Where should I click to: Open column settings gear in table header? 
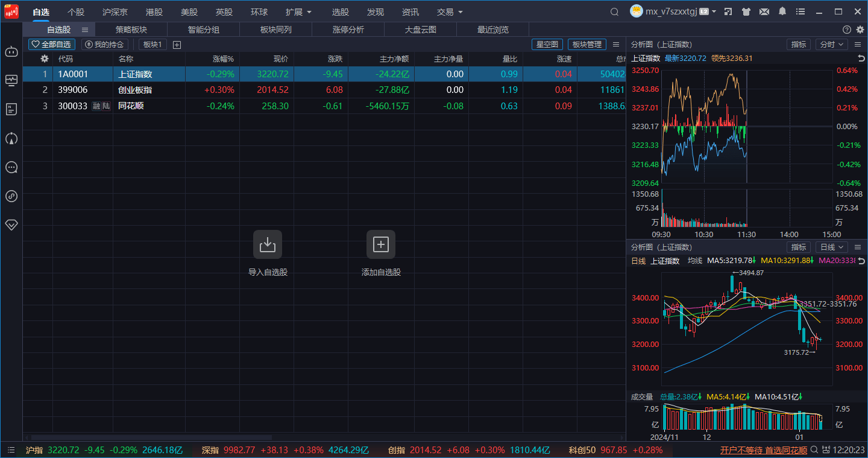44,59
